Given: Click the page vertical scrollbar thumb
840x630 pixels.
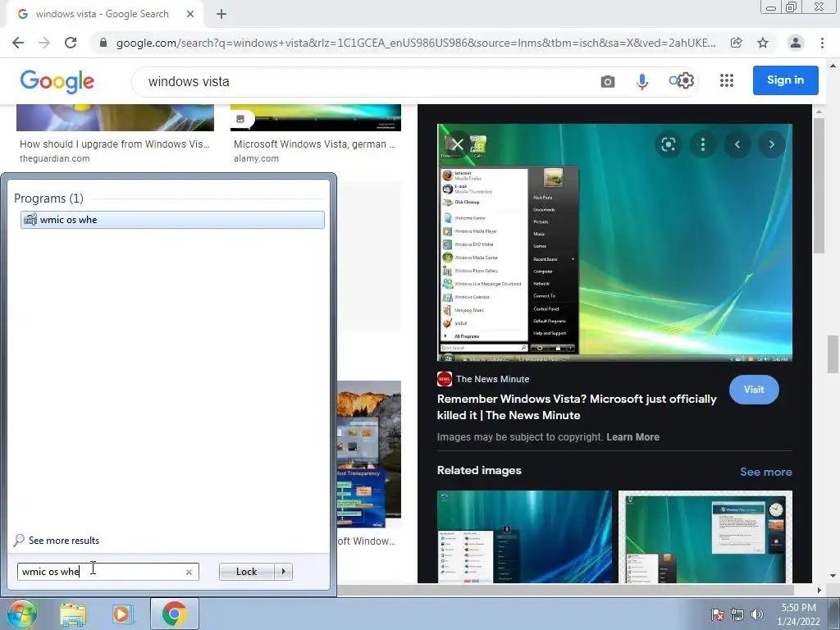Looking at the screenshot, I should point(833,354).
